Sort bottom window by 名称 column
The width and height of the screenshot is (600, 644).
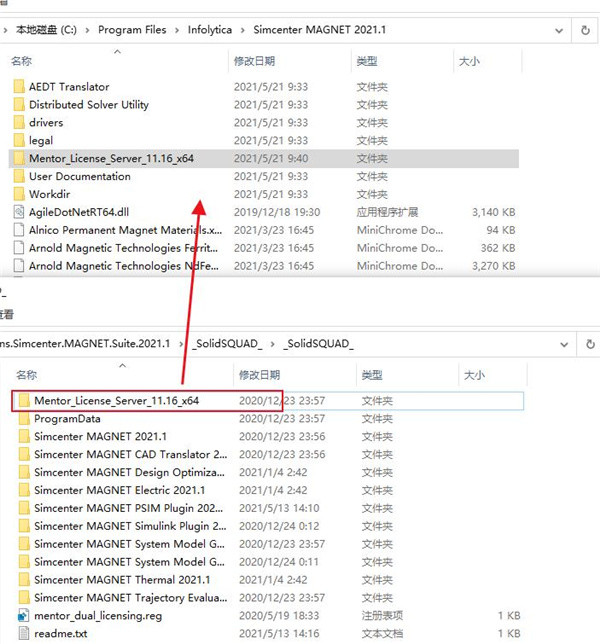[27, 375]
